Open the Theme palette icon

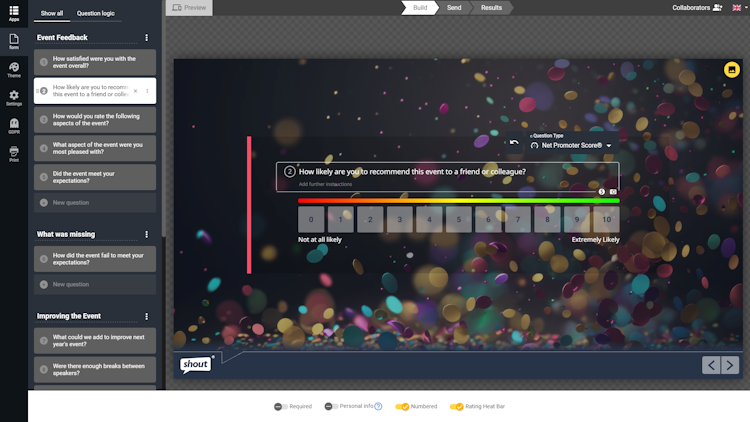point(14,69)
